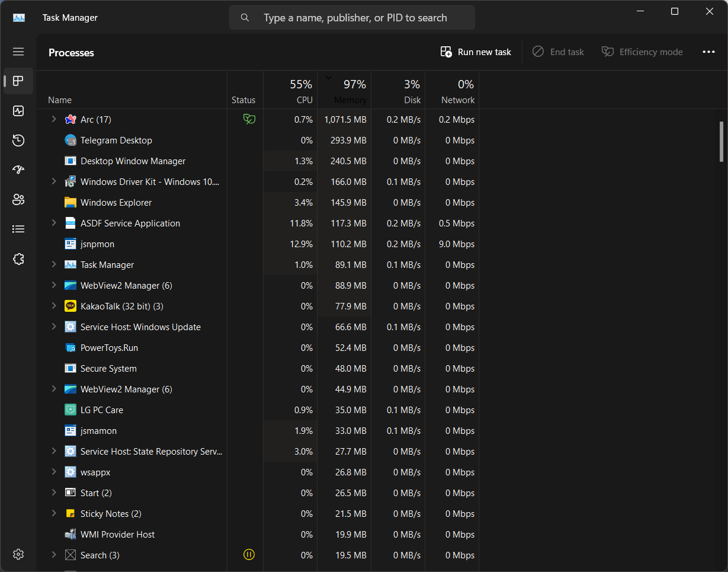Expand the Task Manager process row

tap(54, 264)
